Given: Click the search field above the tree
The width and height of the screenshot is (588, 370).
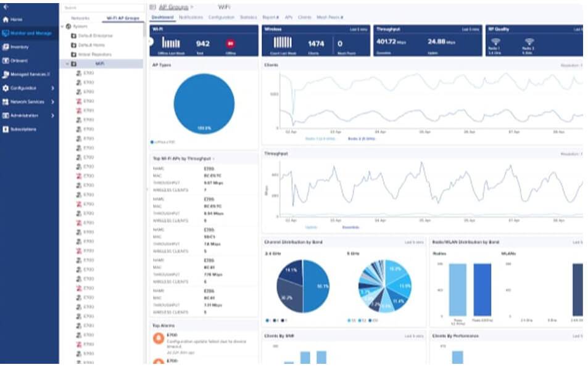Looking at the screenshot, I should 102,7.
